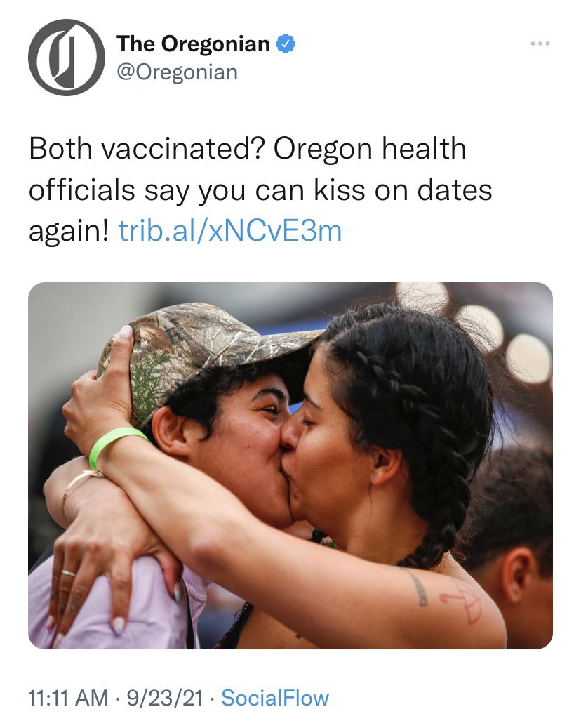The width and height of the screenshot is (581, 728).
Task: Enlarge the tweet photo of kissing couple
Action: 290,465
